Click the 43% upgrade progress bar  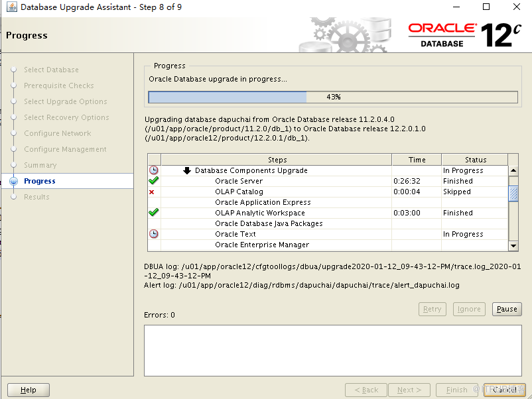coord(333,97)
